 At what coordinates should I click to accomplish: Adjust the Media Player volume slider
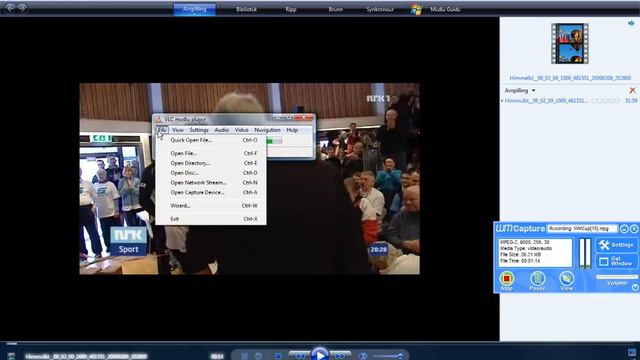point(389,356)
